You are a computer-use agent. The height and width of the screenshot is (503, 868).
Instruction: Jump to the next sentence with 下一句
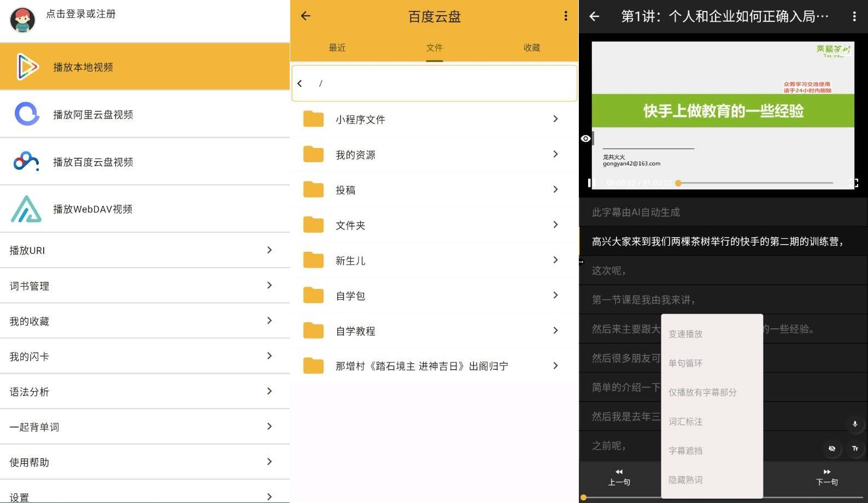(x=826, y=477)
